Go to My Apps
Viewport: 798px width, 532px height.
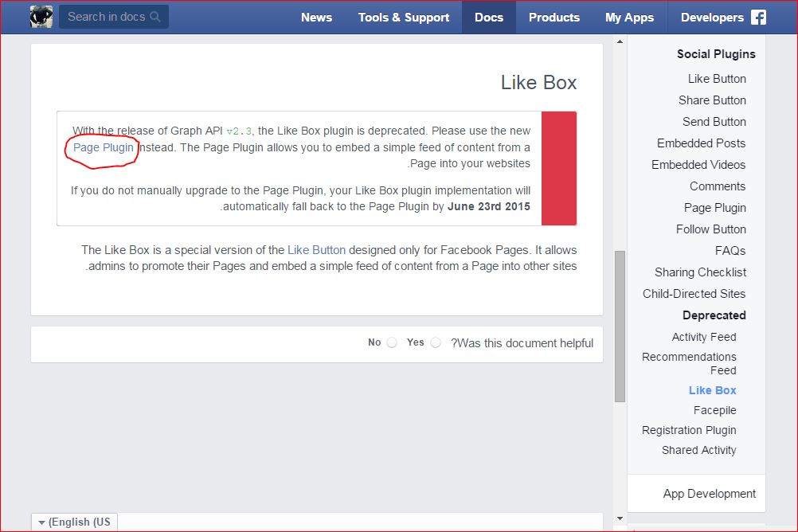pos(629,18)
